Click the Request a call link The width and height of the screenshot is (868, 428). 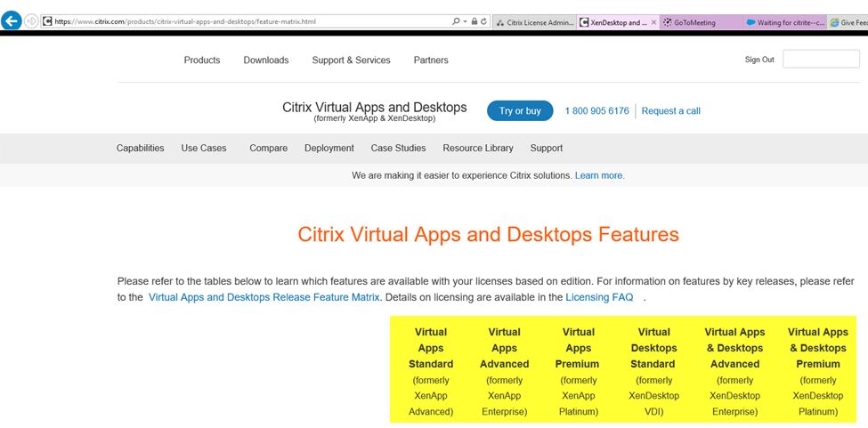pyautogui.click(x=670, y=111)
